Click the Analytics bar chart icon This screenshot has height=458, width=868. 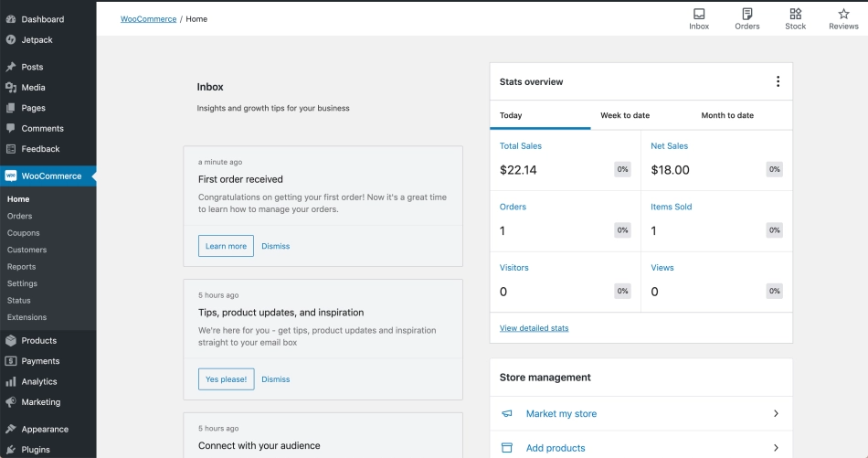pyautogui.click(x=11, y=381)
